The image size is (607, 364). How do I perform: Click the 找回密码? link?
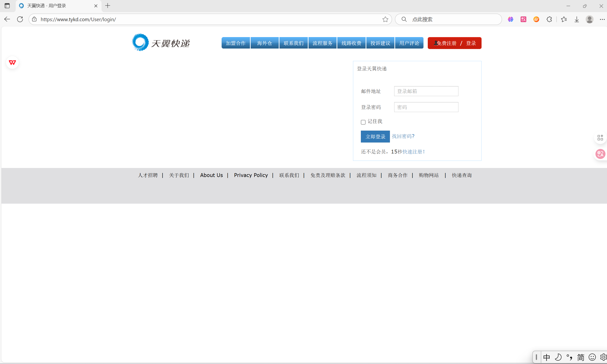pos(403,136)
